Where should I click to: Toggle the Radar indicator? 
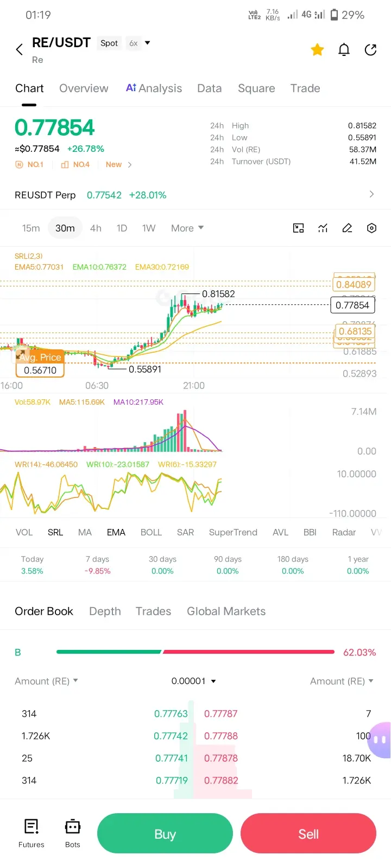click(x=344, y=532)
